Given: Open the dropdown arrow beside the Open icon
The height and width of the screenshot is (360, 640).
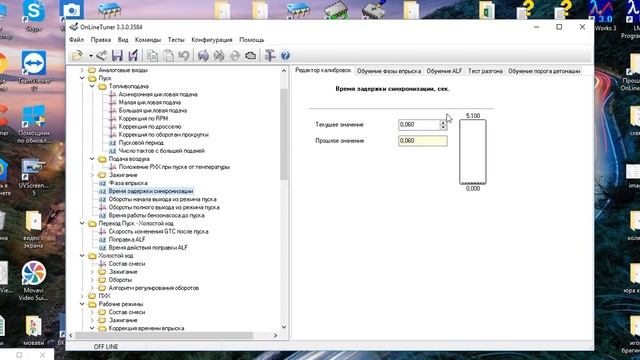Looking at the screenshot, I should 91,56.
